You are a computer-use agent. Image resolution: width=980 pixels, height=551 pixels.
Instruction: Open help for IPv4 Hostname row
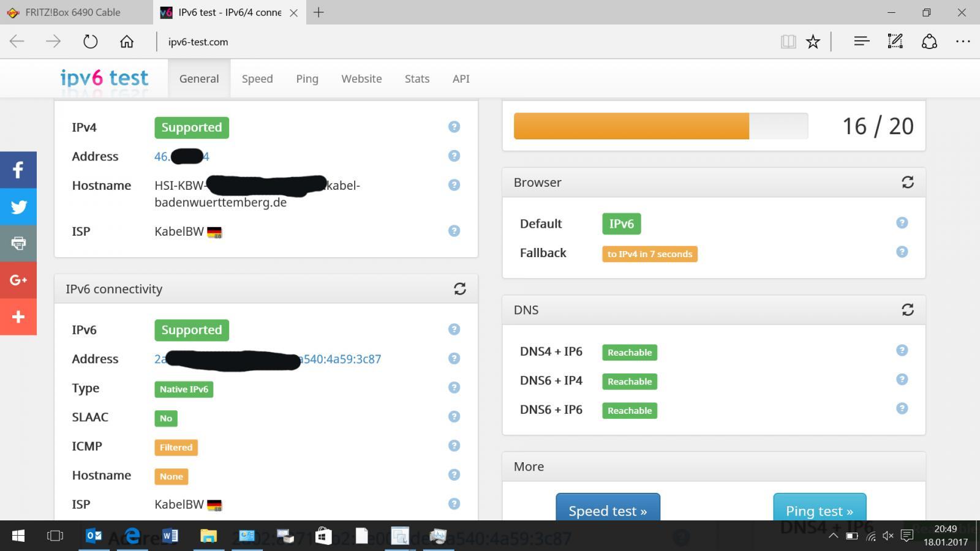tap(454, 185)
